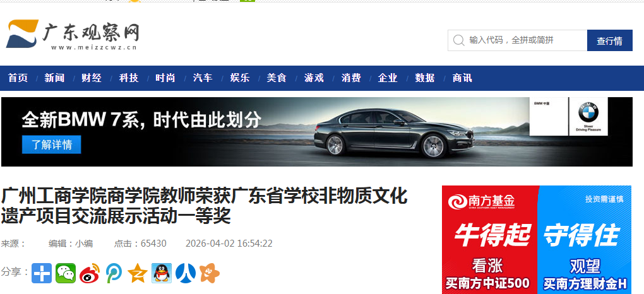
Task: Open the 首页 navigation item
Action: pos(18,78)
